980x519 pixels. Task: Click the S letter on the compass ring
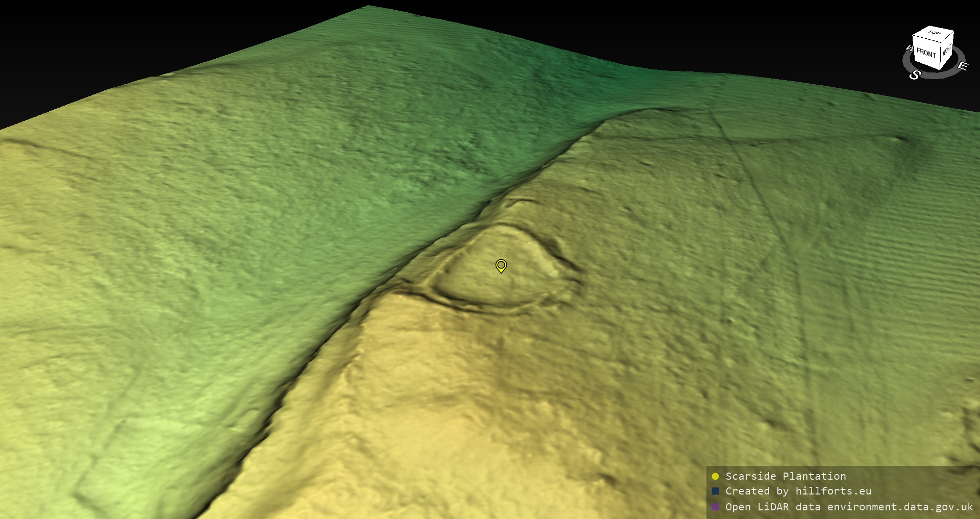pos(915,75)
